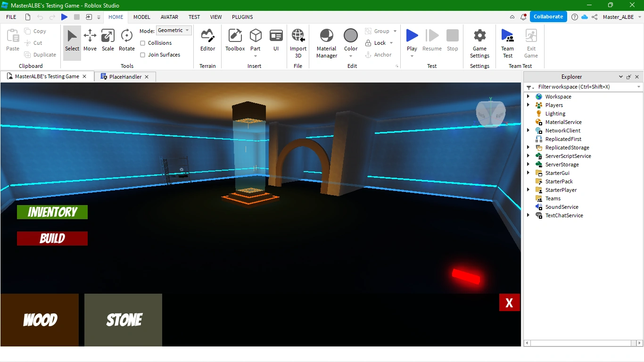Open the Material Manager
This screenshot has width=644, height=362.
pos(326,42)
